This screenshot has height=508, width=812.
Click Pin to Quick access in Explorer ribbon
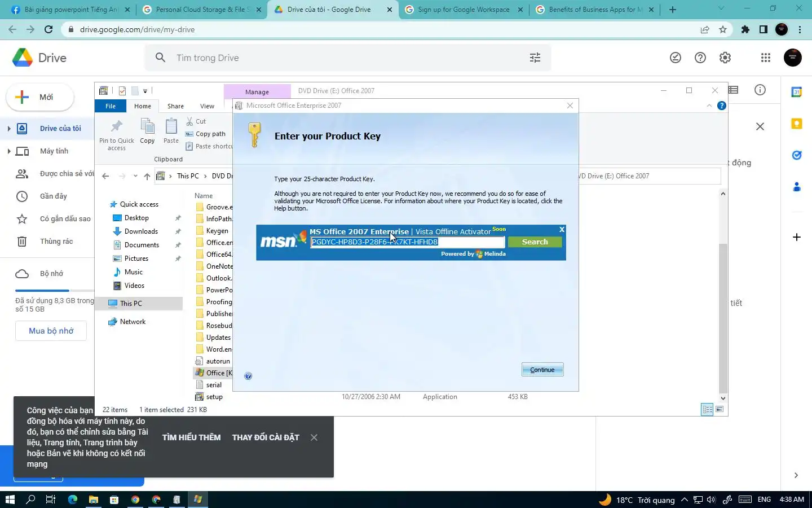click(x=117, y=135)
